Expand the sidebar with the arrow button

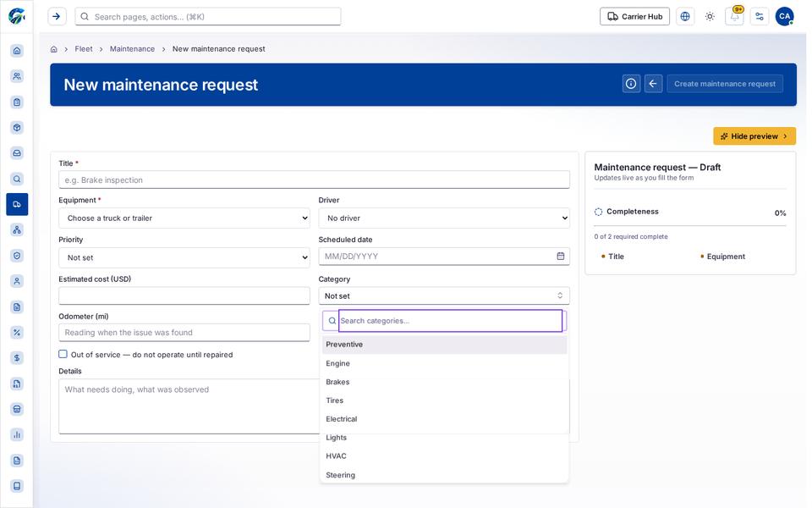pos(57,17)
